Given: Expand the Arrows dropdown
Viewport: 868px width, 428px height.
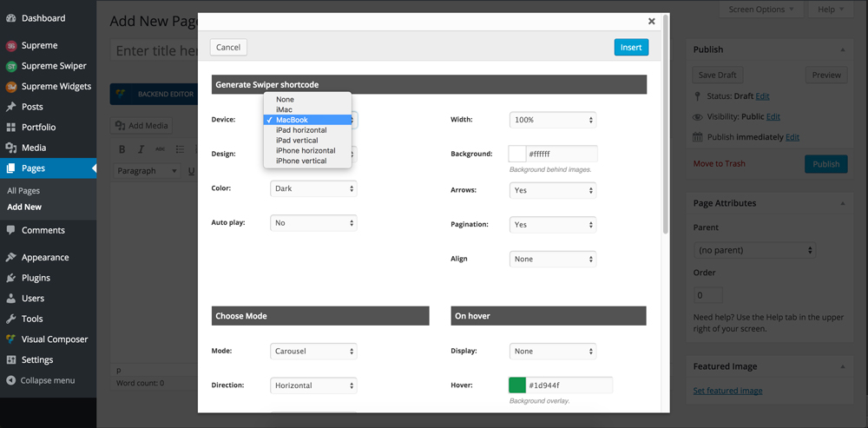Looking at the screenshot, I should 553,190.
